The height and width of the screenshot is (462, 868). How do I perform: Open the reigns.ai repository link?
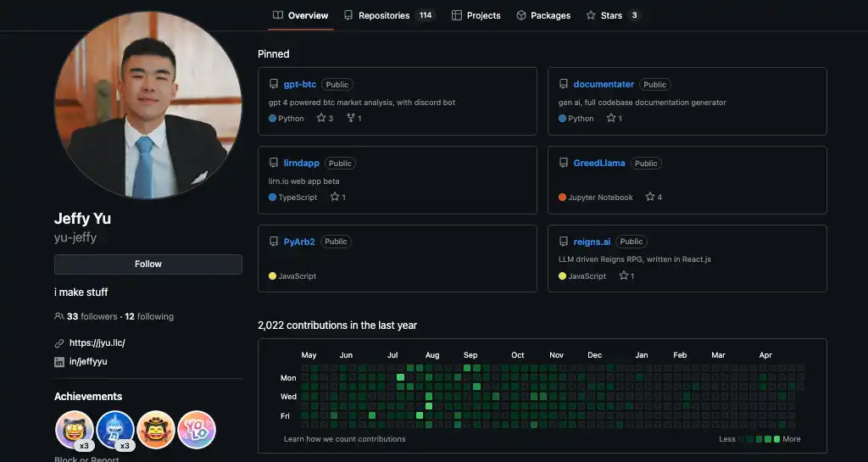coord(592,242)
